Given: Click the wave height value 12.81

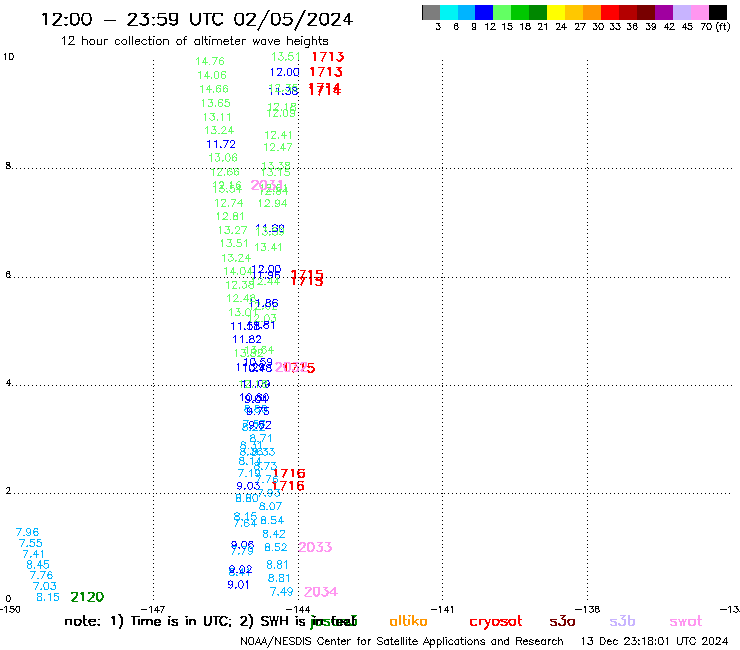Looking at the screenshot, I should click(x=230, y=217).
